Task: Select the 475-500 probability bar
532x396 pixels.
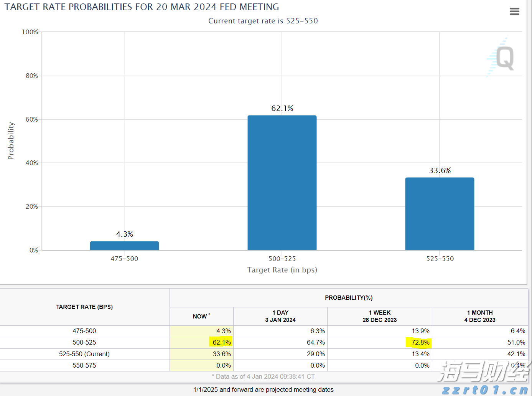Action: coord(124,246)
